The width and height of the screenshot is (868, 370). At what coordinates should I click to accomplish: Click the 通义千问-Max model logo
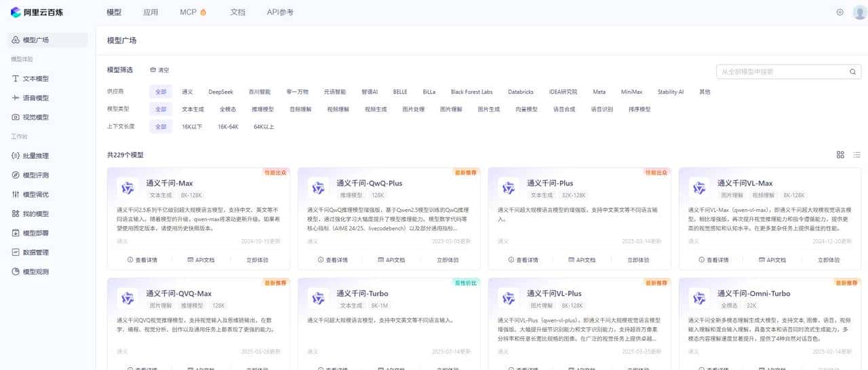click(127, 187)
